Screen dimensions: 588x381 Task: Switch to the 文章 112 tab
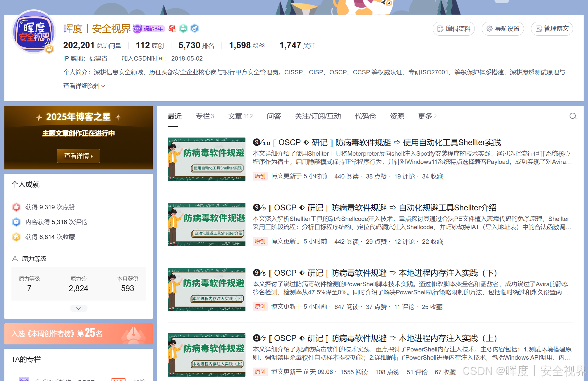click(x=240, y=116)
